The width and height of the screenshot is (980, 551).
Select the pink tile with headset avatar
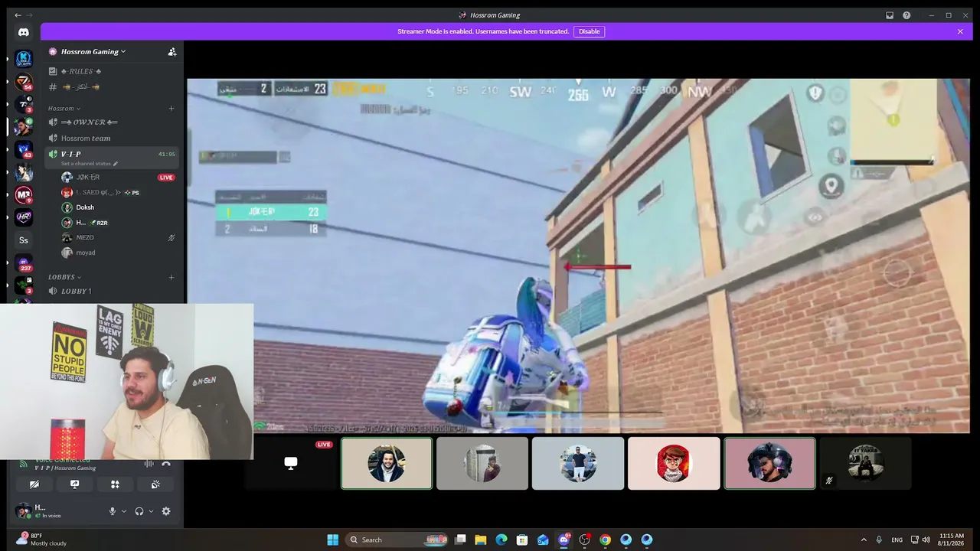769,463
